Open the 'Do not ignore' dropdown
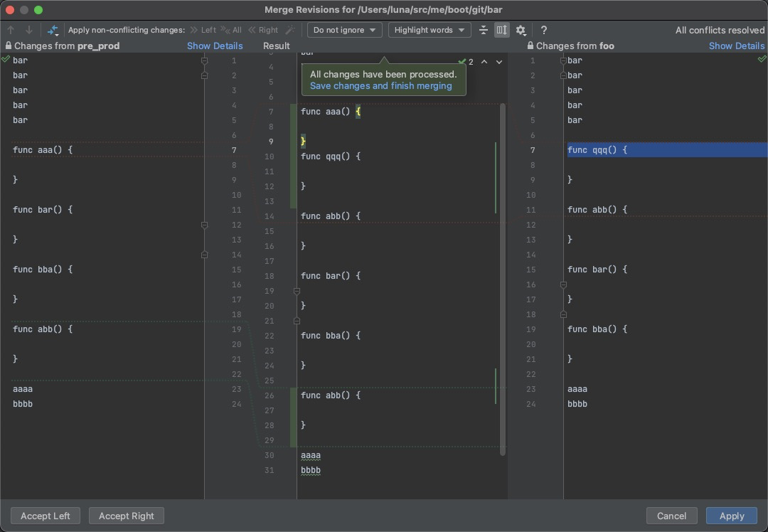The height and width of the screenshot is (532, 768). coord(344,30)
